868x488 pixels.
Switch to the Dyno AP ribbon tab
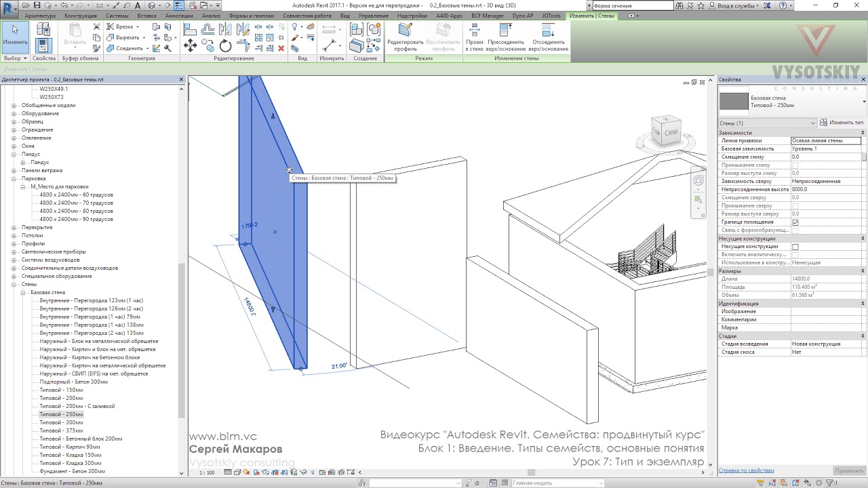[521, 16]
